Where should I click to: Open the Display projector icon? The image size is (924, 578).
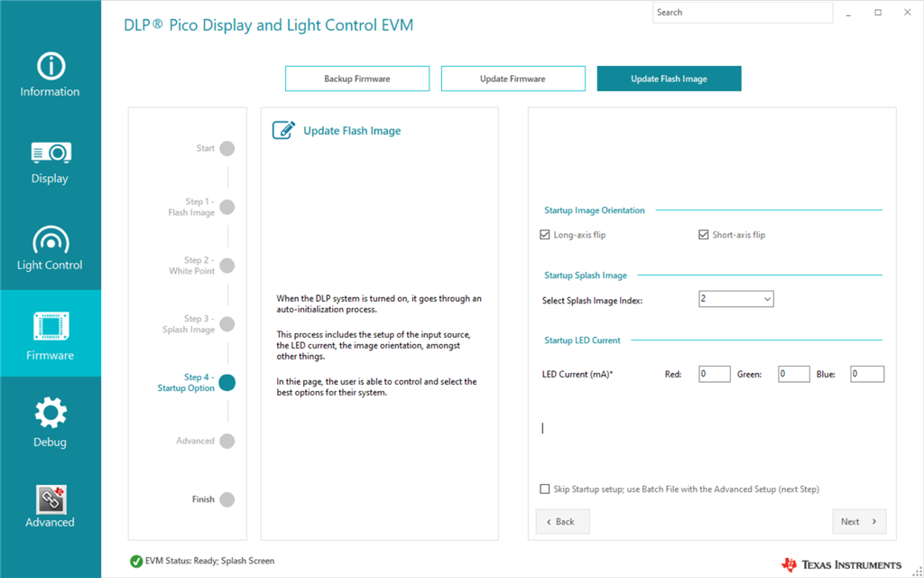(x=51, y=154)
